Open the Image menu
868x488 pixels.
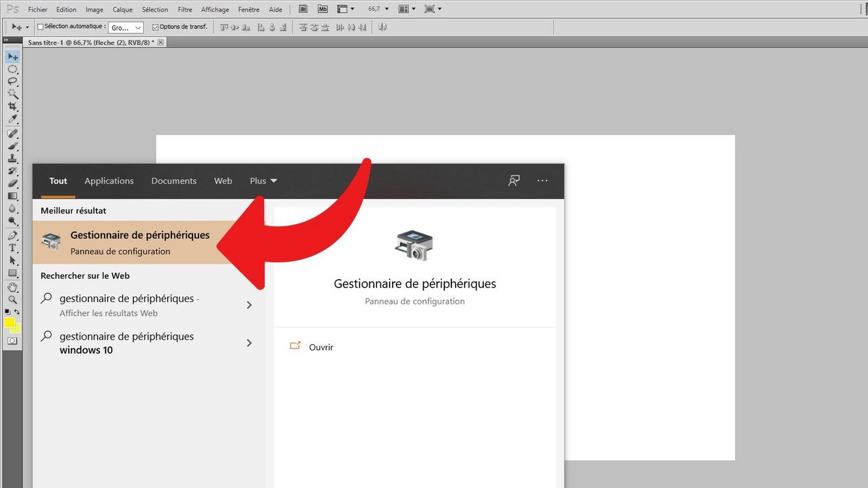[94, 9]
